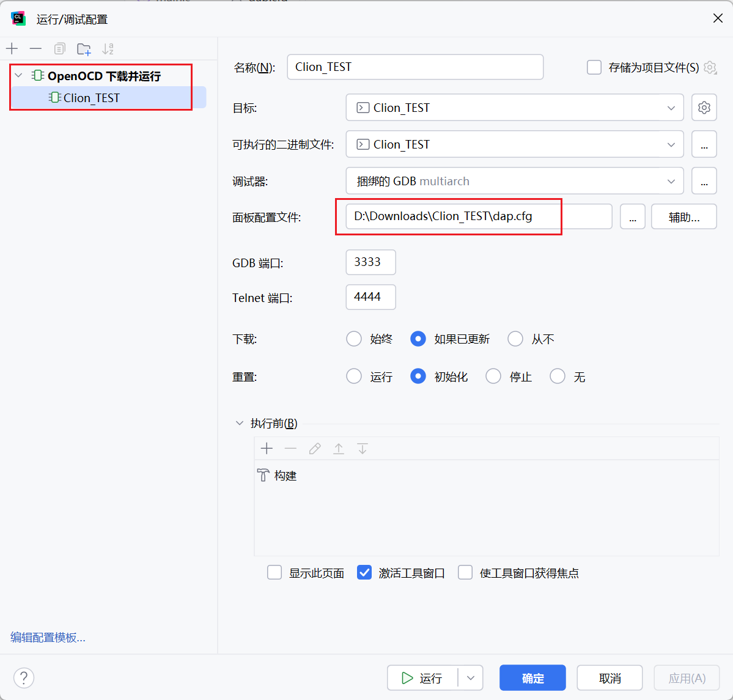Screen dimensions: 733x700
Task: Click the GDB 端口 field
Action: click(370, 262)
